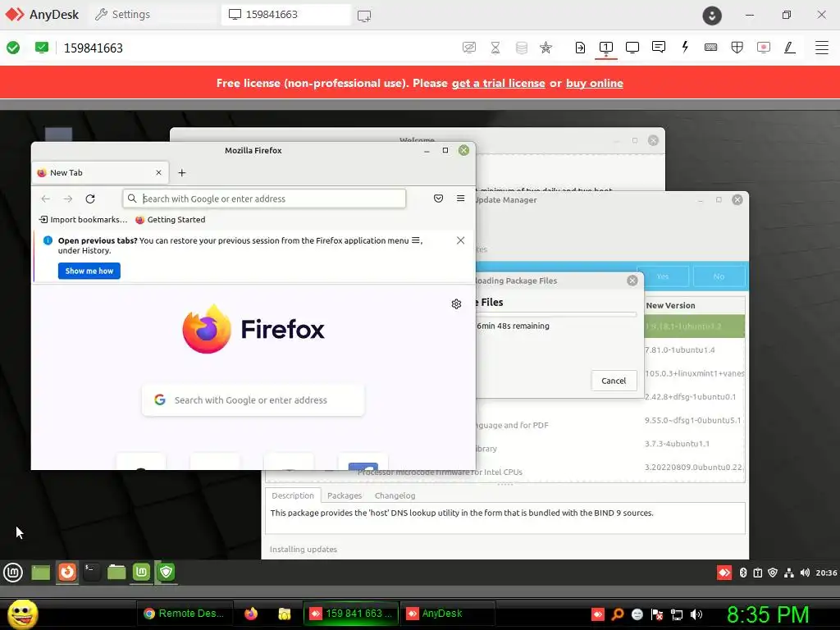Click the Update Manager shield in Mint panel
Screen dimensions: 840x630
(167, 573)
